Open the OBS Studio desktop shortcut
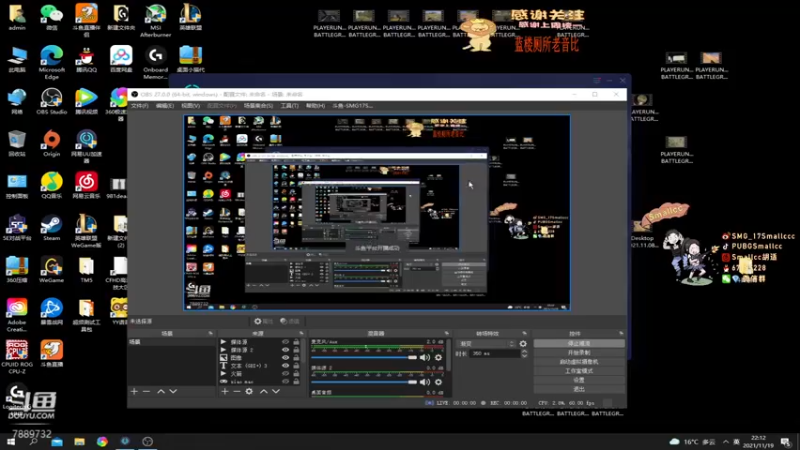The image size is (800, 450). click(52, 101)
